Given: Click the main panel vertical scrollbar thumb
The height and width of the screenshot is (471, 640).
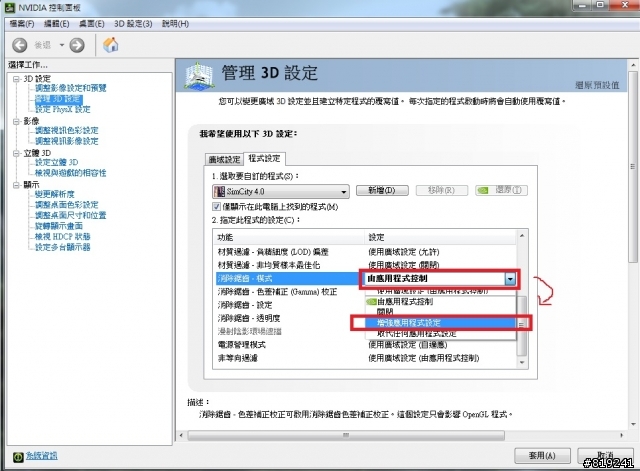Looking at the screenshot, I should click(633, 167).
